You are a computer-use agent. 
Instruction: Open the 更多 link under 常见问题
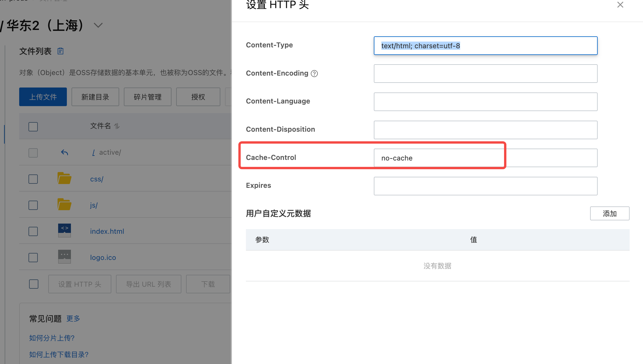coord(73,319)
